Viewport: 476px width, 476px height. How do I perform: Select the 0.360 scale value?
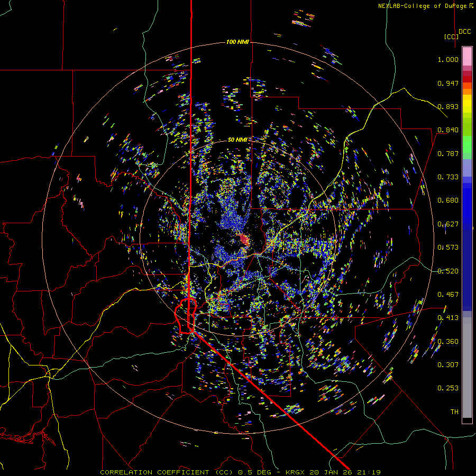[448, 342]
